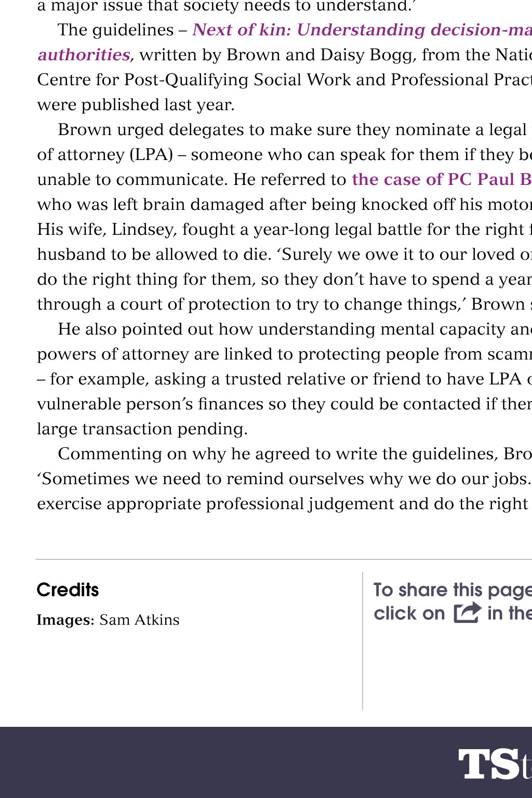Screen dimensions: 532x798
Task: Open 'the case of PC Paul' link
Action: [441, 179]
